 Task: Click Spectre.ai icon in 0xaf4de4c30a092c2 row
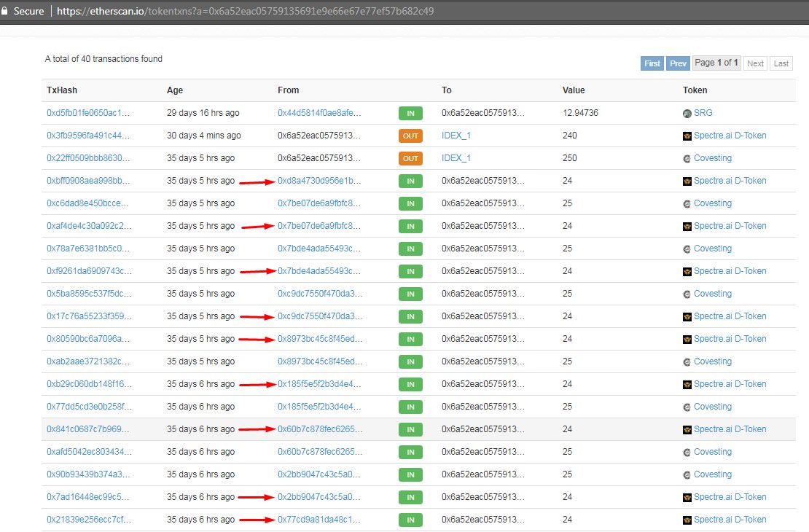[x=687, y=227]
